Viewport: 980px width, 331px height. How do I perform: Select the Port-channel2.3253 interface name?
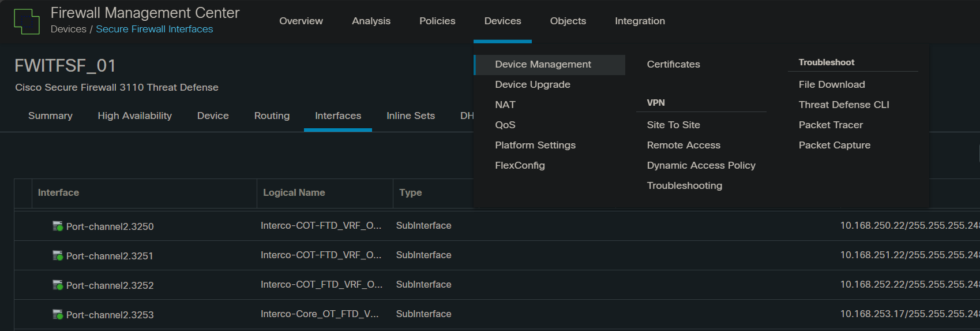pyautogui.click(x=110, y=315)
